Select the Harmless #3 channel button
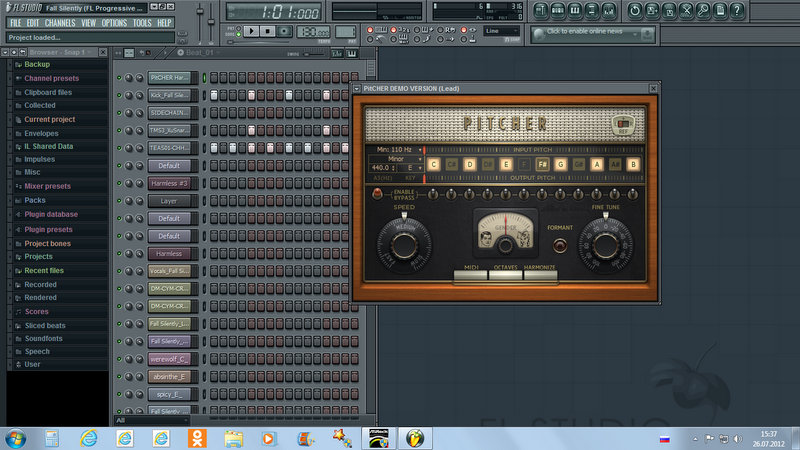This screenshot has width=800, height=450. 170,183
